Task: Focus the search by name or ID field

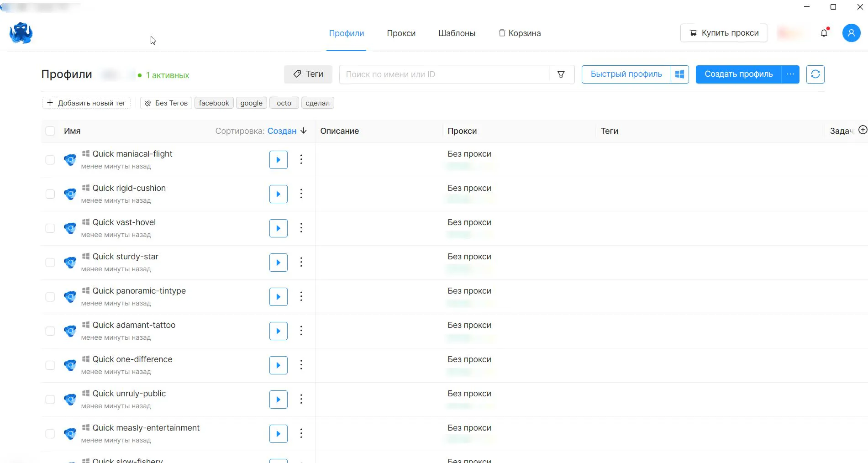Action: point(444,74)
